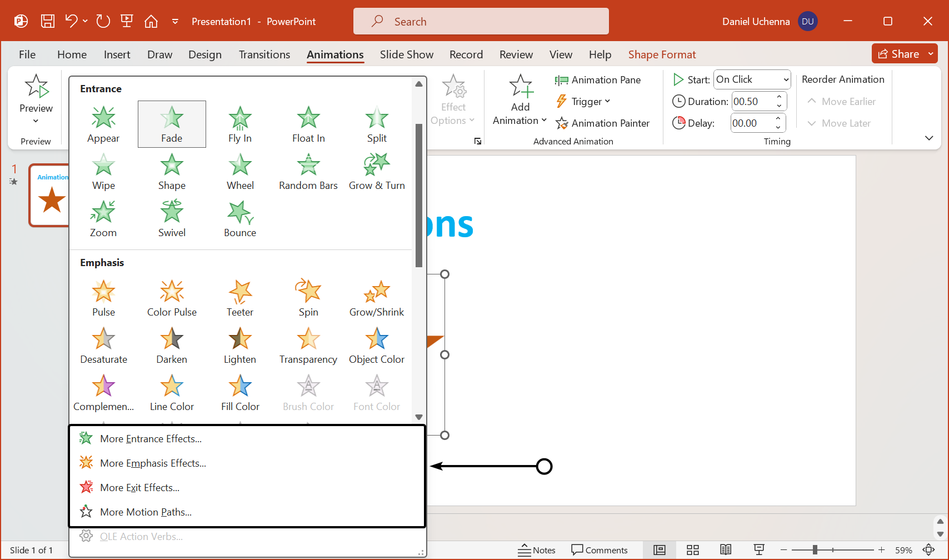The width and height of the screenshot is (949, 560).
Task: Open the Add Animation dropdown
Action: 520,114
